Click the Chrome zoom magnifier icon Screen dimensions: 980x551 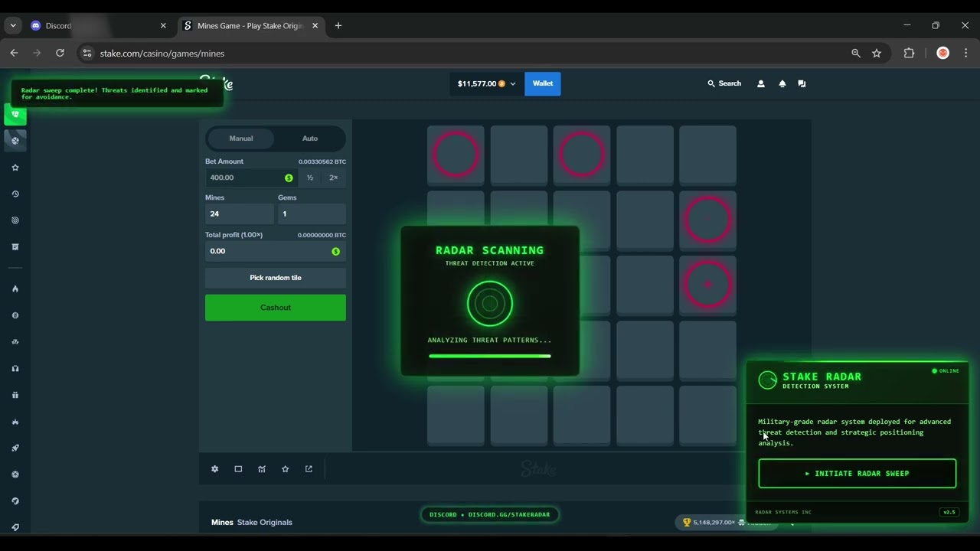[x=856, y=54]
